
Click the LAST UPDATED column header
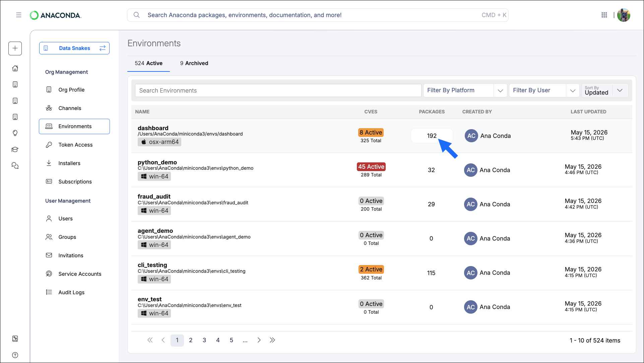(x=588, y=112)
